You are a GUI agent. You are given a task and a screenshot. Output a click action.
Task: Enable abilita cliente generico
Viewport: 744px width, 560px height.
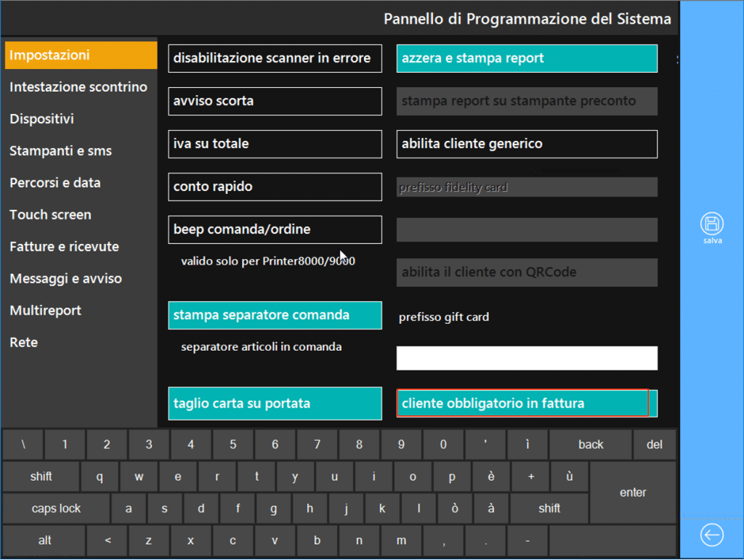(x=527, y=144)
